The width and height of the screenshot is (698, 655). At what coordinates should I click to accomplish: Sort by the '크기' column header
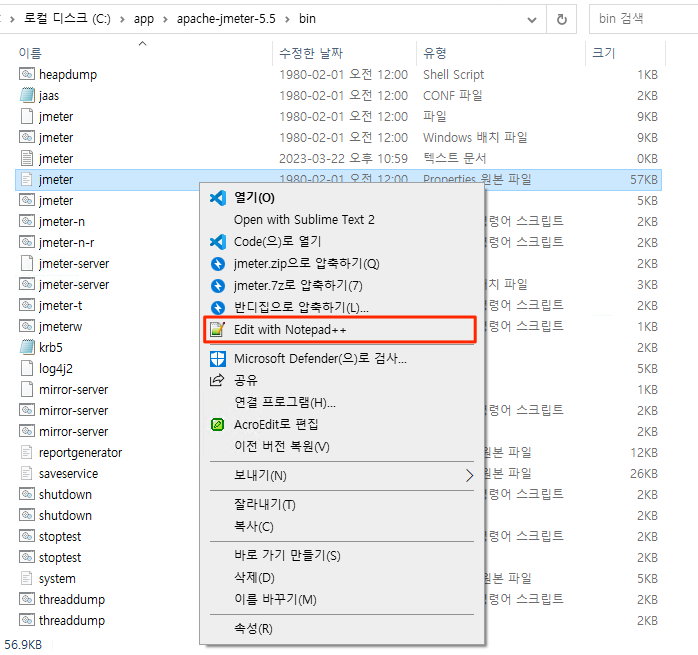(604, 53)
